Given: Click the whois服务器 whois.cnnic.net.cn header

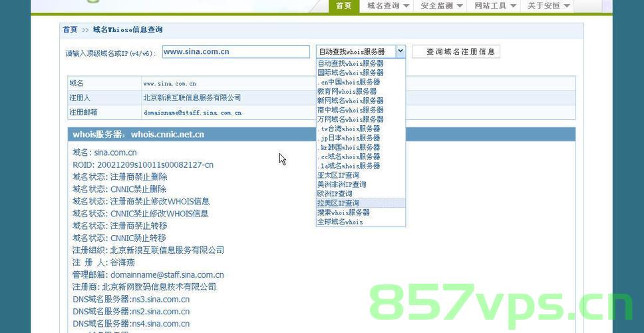Looking at the screenshot, I should tap(321, 135).
